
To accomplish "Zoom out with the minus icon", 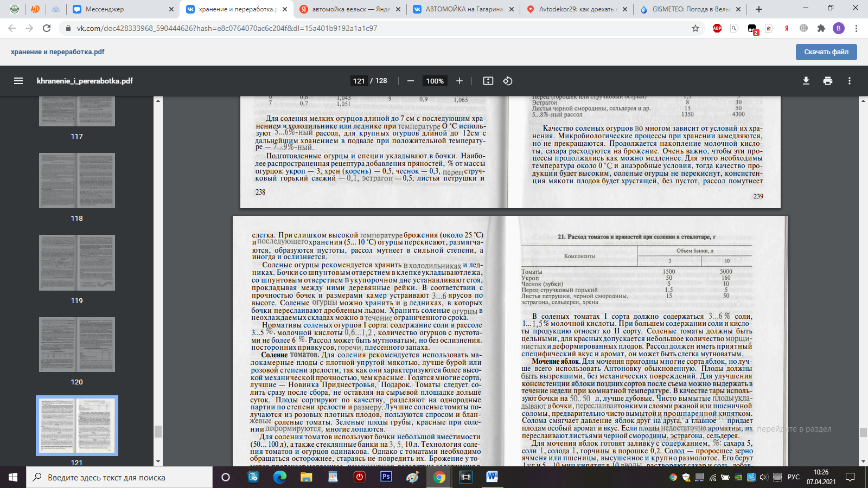I will pos(411,81).
